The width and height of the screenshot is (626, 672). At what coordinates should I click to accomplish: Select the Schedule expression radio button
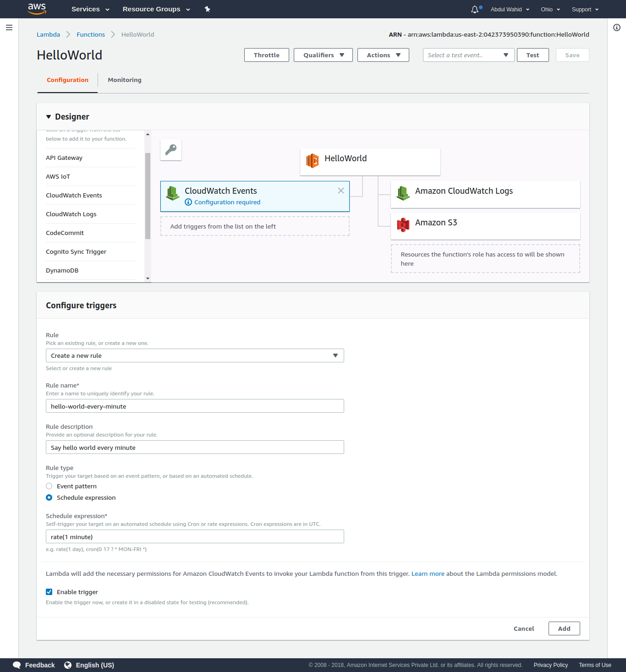pyautogui.click(x=49, y=497)
